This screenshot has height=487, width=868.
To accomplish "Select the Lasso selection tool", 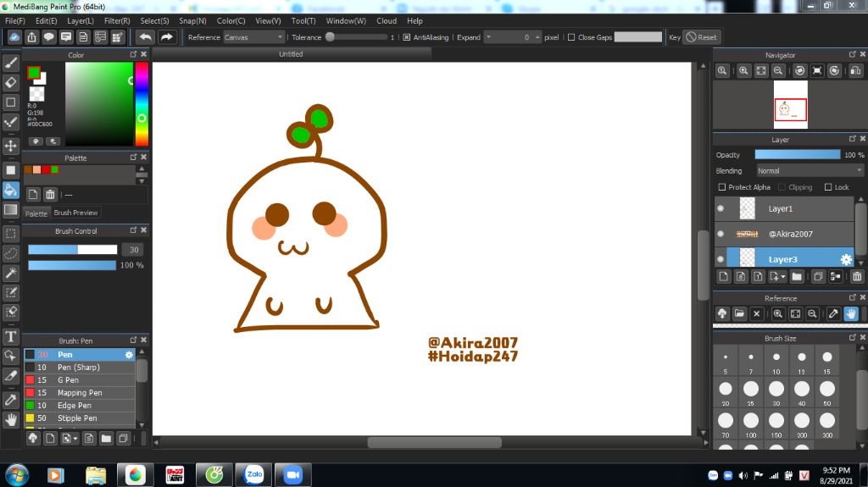I will coord(10,253).
